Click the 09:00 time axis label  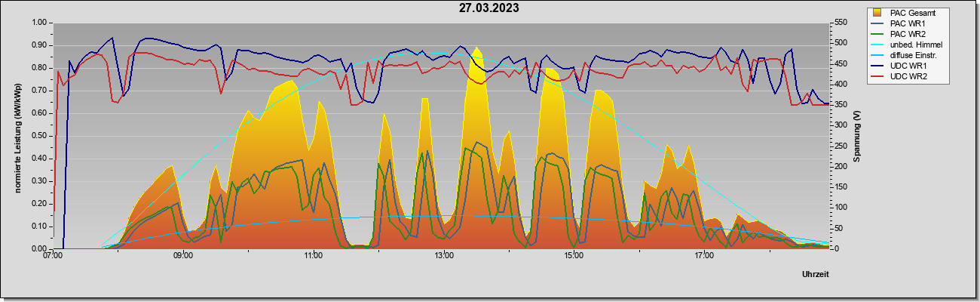[x=183, y=256]
